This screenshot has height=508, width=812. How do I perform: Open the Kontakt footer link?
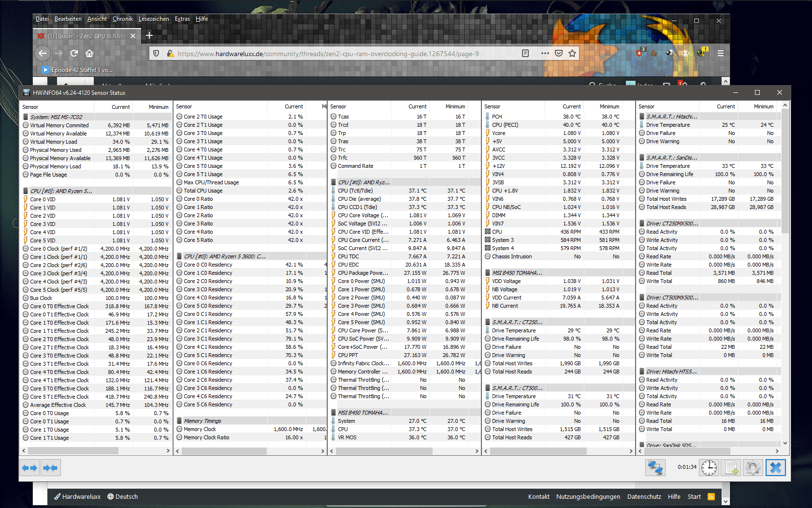538,496
